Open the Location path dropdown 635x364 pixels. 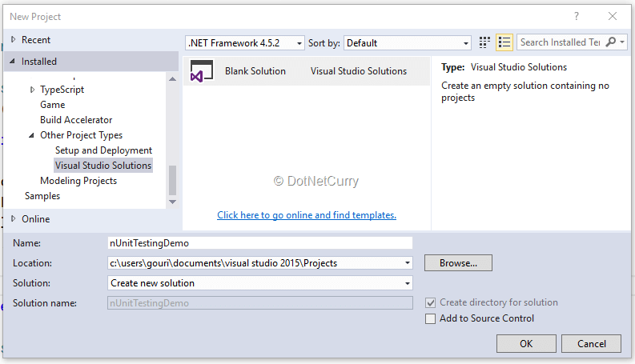[408, 263]
